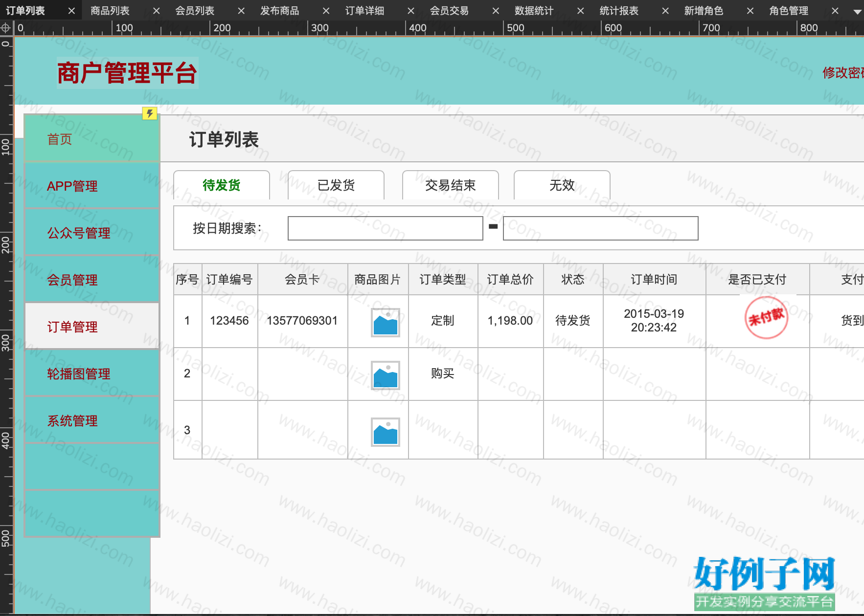864x616 pixels.
Task: Click the 订单编号 column header
Action: (x=229, y=279)
